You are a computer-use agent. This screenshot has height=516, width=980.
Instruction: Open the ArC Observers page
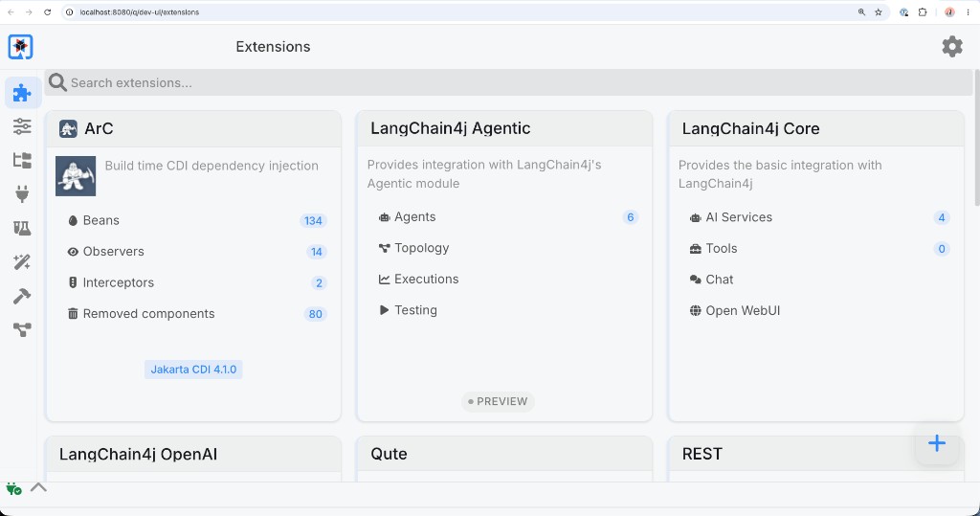coord(113,252)
